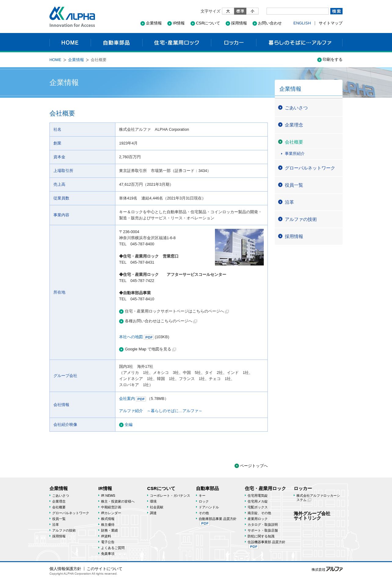Click the 株式会社アルファ footer logo
The height and width of the screenshot is (578, 392).
tap(327, 569)
